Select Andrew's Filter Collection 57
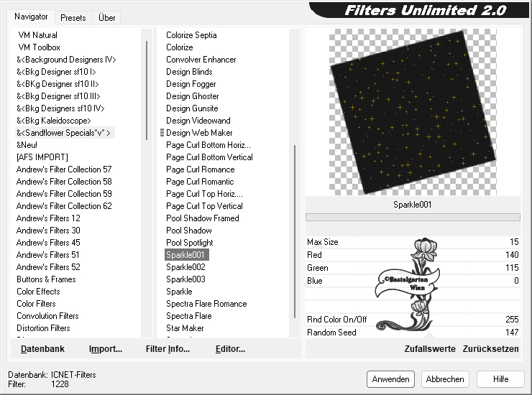This screenshot has width=532, height=395. coord(64,169)
